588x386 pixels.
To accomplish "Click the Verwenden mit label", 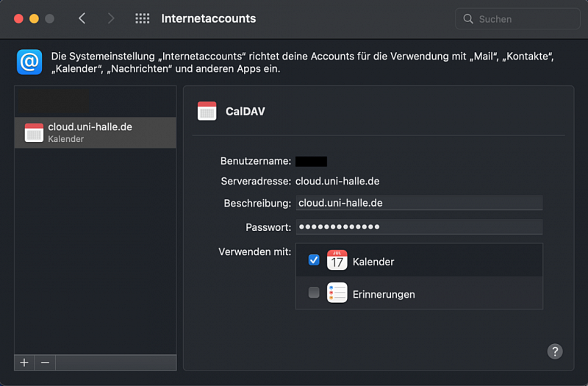I will [x=254, y=251].
